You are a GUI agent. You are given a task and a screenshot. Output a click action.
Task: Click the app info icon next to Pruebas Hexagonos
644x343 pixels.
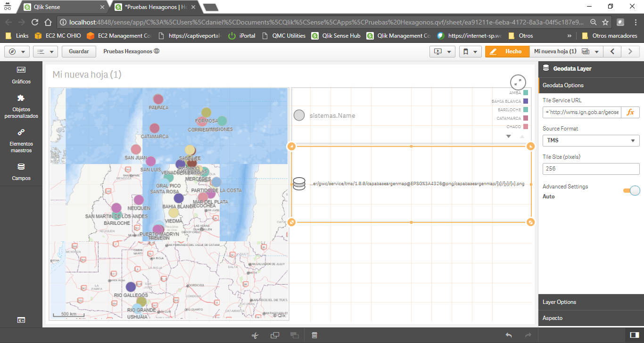click(x=157, y=51)
